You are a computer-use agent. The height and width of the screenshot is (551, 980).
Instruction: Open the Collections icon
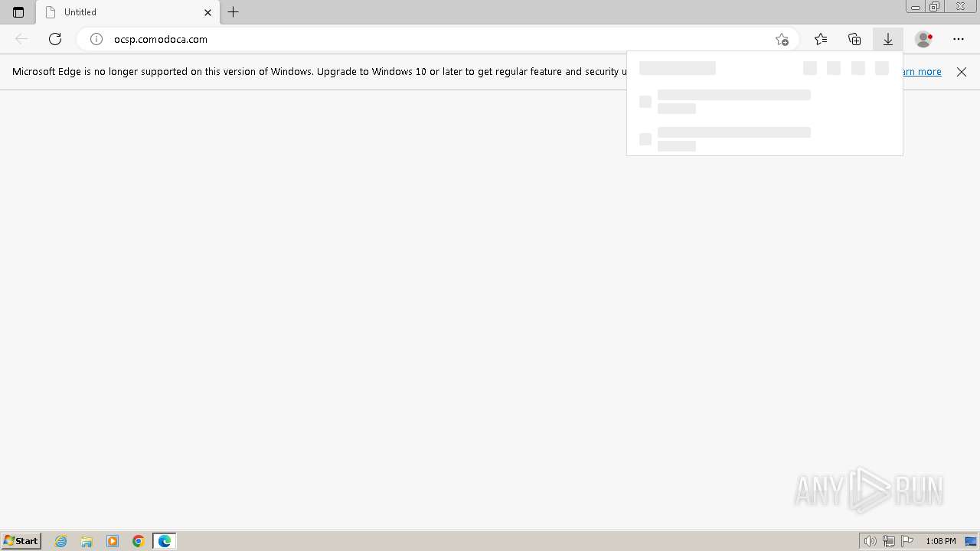pos(854,39)
